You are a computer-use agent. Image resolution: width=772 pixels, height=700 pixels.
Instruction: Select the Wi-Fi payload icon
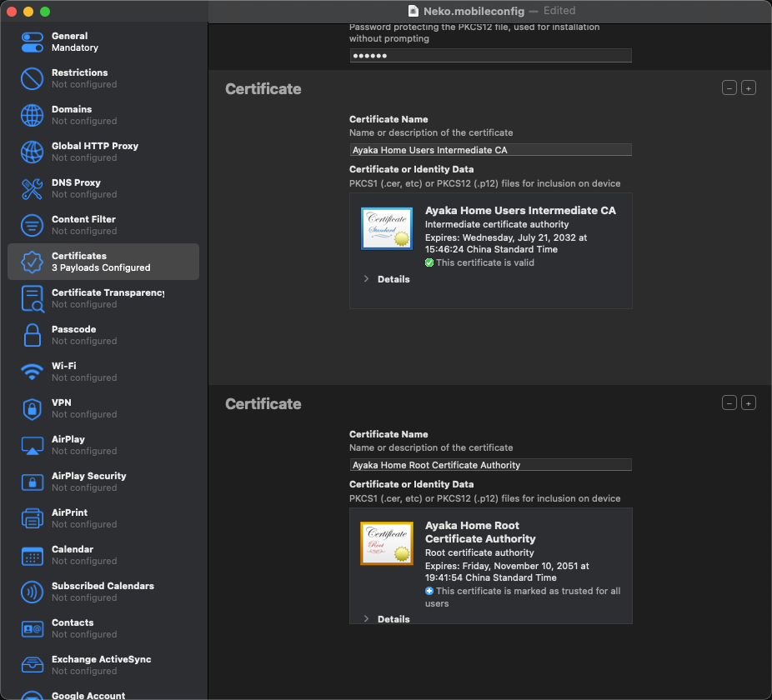(x=32, y=372)
